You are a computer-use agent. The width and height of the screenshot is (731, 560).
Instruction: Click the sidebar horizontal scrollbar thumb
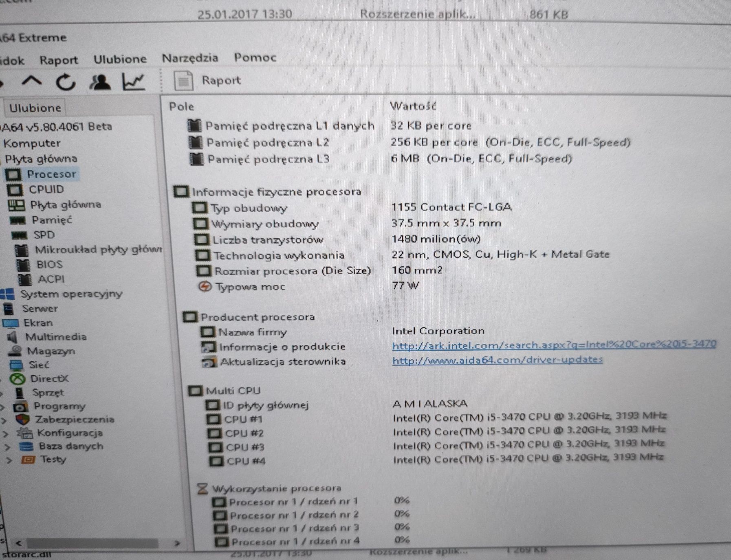coord(92,543)
